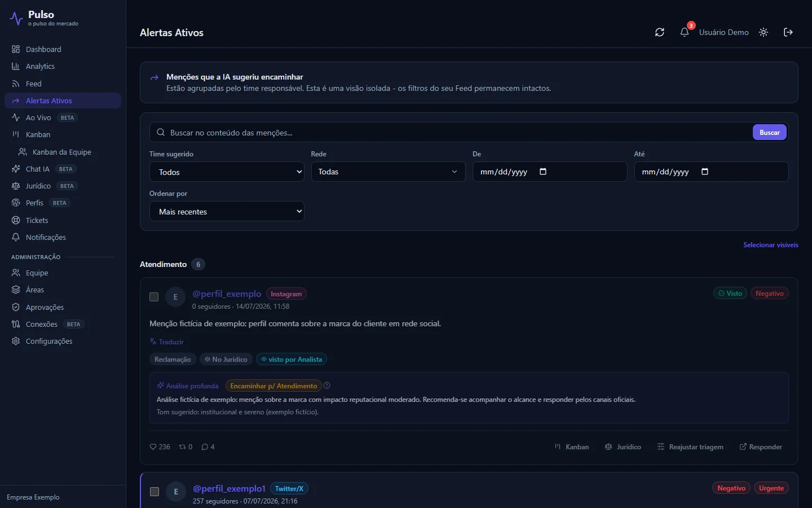Screen dimensions: 812x508
Task: Send first mention to Jurídico
Action: click(623, 447)
